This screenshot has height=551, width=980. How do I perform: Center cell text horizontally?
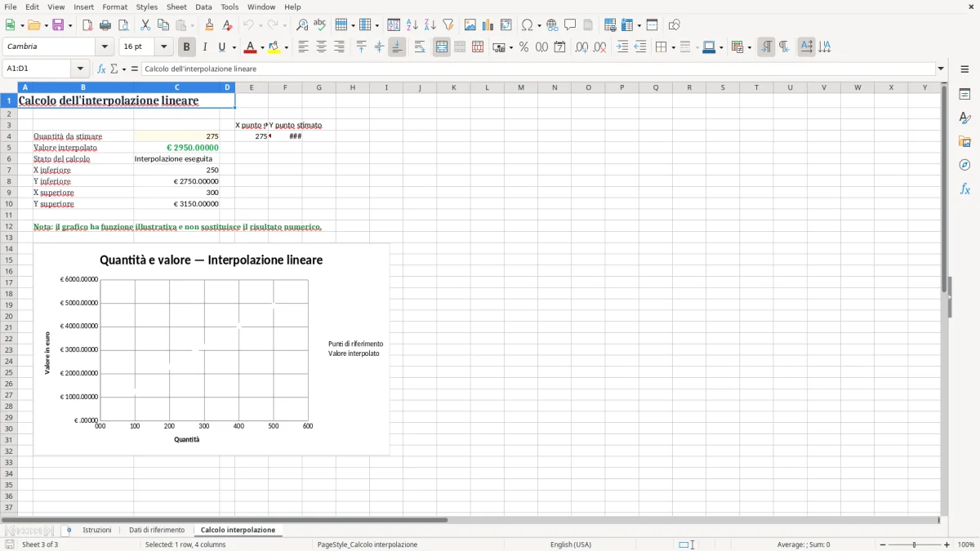click(321, 47)
